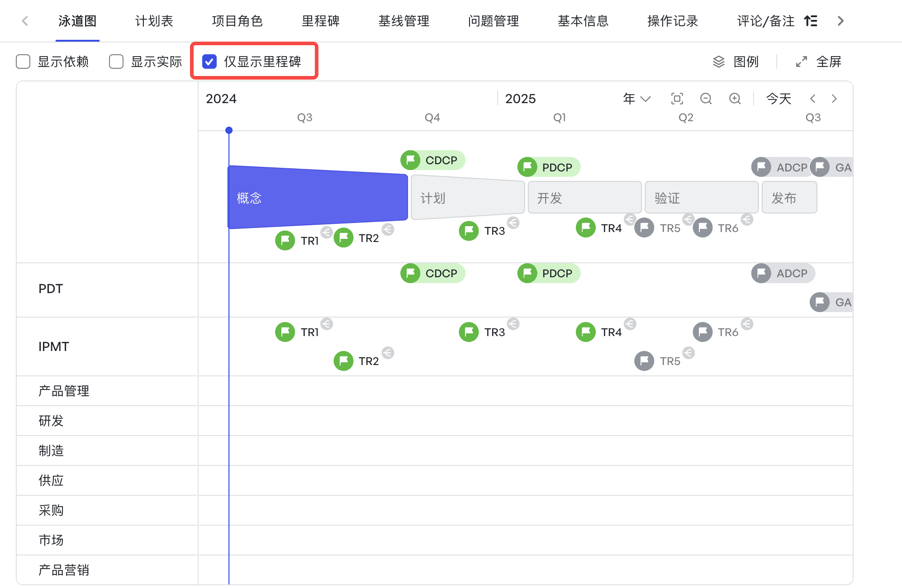Open the 基本信息 tab

pos(583,21)
